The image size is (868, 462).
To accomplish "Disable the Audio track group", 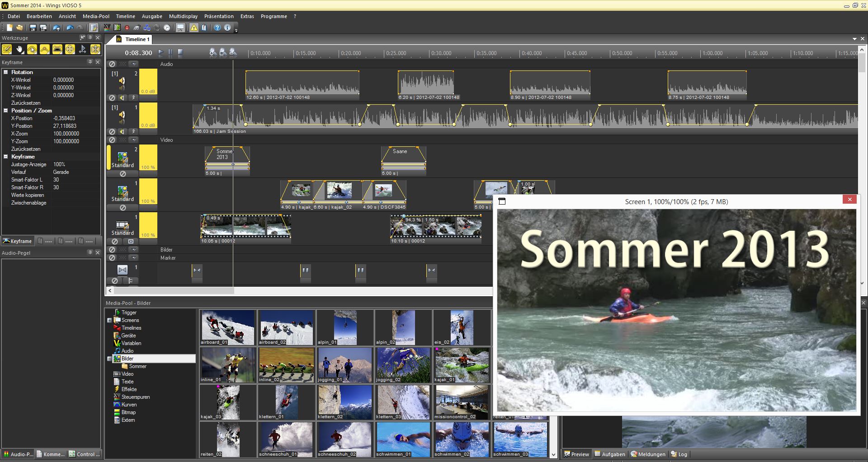I will coord(112,64).
